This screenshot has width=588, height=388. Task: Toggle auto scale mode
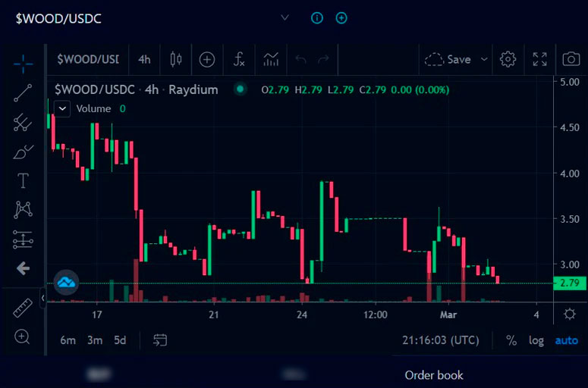(566, 340)
